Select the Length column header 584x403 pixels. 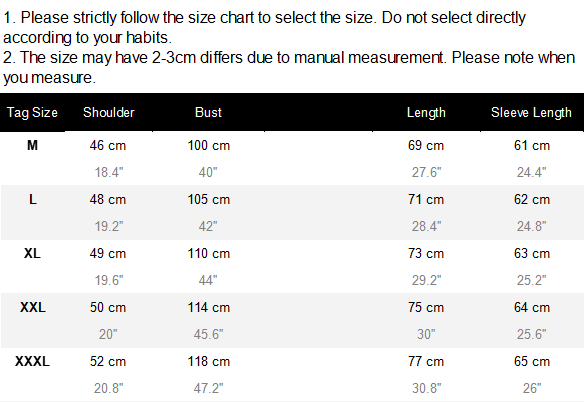tap(426, 112)
